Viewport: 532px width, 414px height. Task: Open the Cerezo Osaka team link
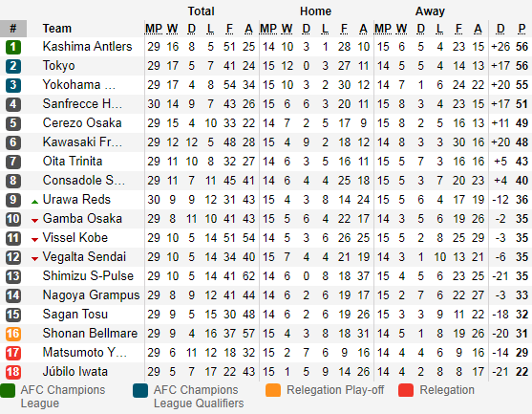(x=82, y=123)
